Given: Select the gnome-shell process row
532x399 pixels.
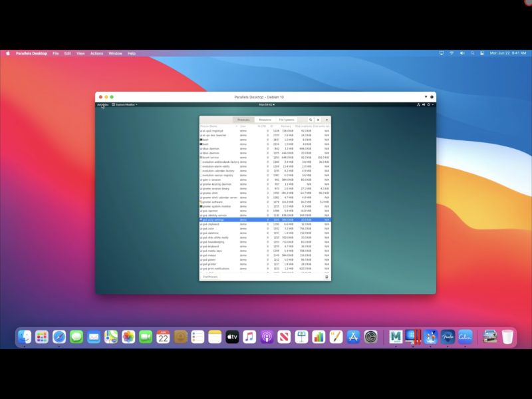Looking at the screenshot, I should (265, 193).
